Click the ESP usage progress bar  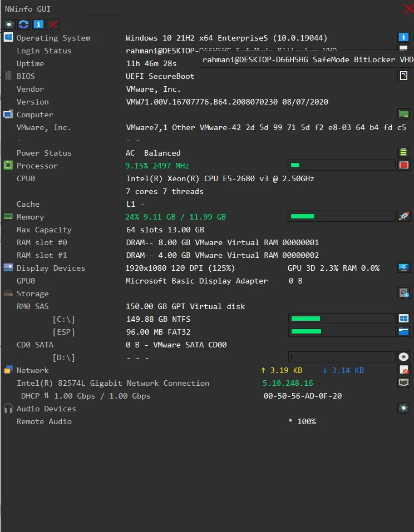click(x=341, y=331)
